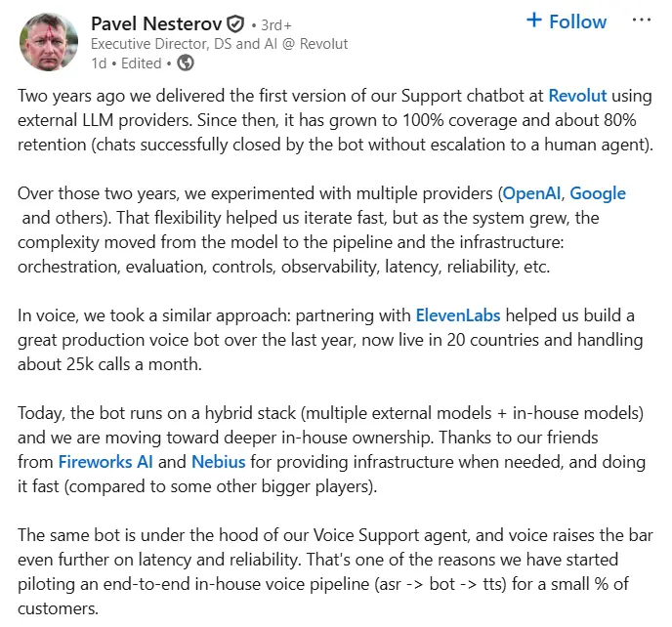672x627 pixels.
Task: Click the Executive Director headline text
Action: pyautogui.click(x=219, y=44)
